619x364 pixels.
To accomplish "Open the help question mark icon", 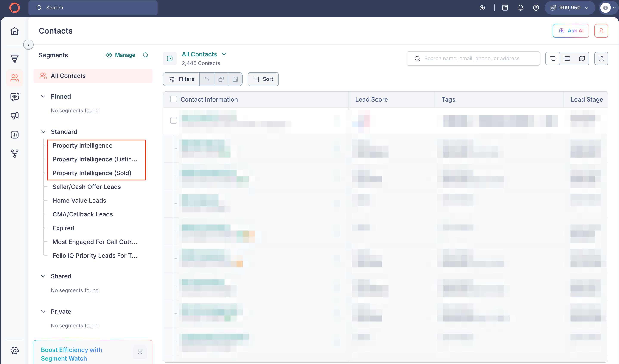I will click(536, 8).
